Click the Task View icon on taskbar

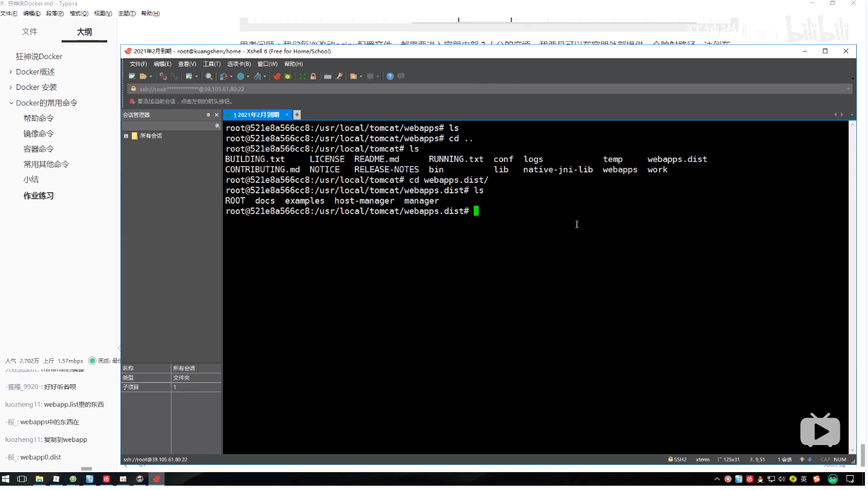click(x=22, y=479)
